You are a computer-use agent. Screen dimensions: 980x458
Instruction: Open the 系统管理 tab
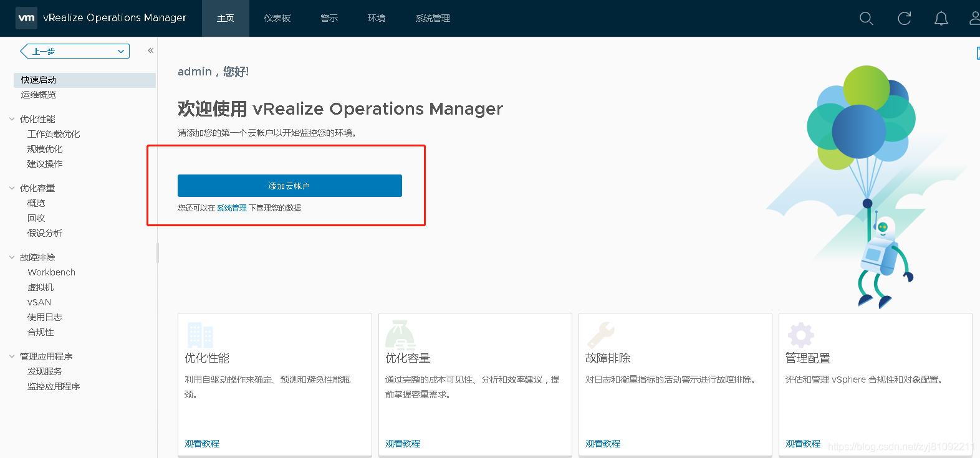click(x=433, y=18)
